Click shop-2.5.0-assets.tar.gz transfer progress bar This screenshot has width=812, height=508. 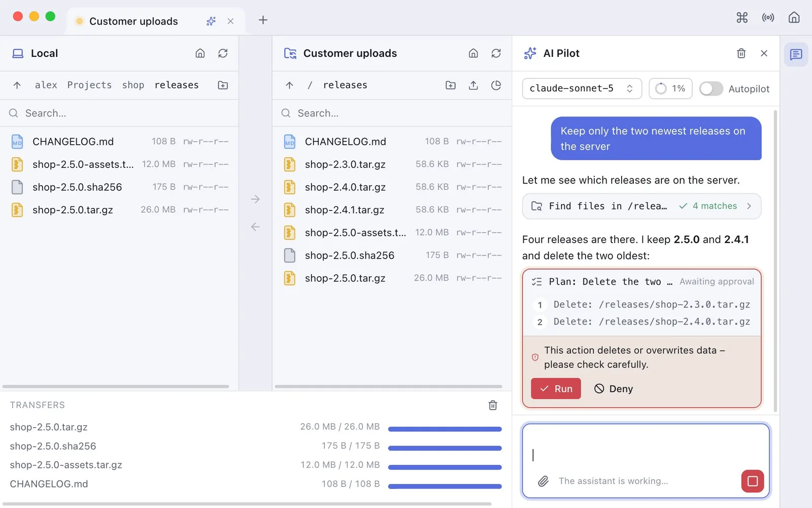click(445, 467)
